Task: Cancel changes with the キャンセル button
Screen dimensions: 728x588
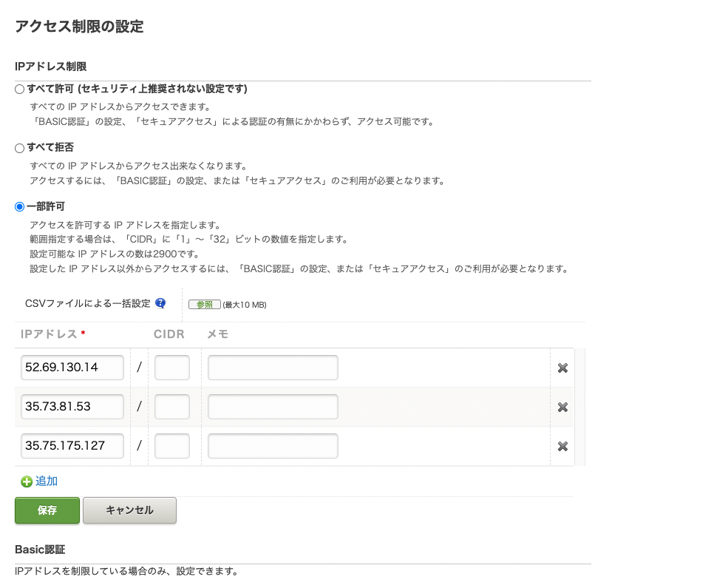Action: [129, 510]
